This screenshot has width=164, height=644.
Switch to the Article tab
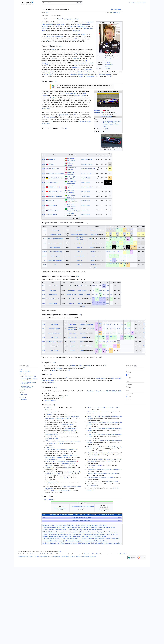(x=43, y=13)
